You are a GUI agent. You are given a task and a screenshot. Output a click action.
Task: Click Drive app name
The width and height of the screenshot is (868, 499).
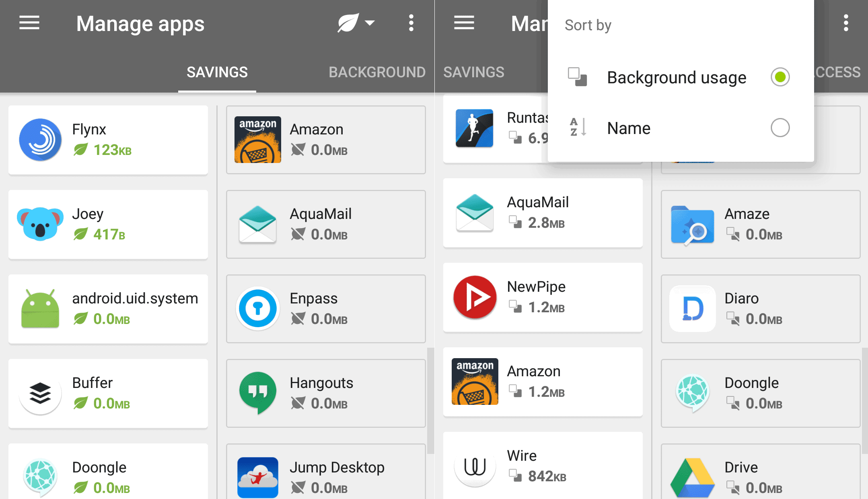741,468
